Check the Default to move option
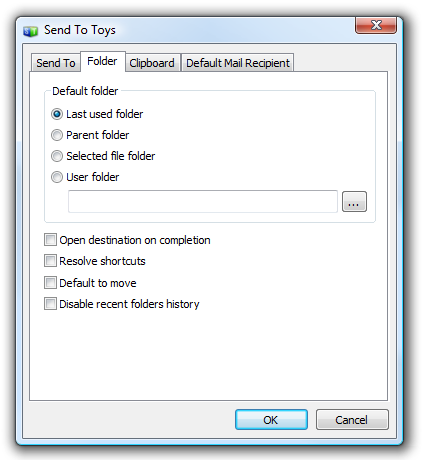 (x=50, y=283)
